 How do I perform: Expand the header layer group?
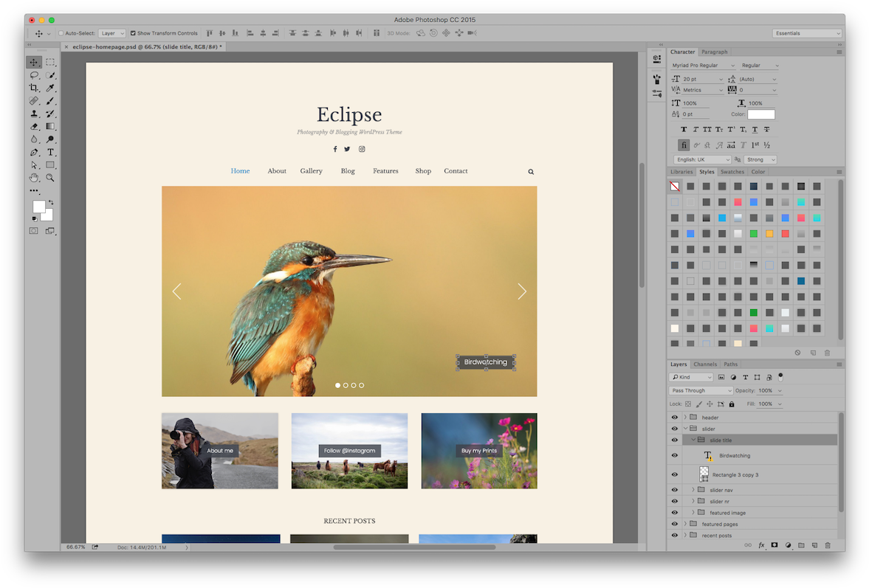coord(685,418)
